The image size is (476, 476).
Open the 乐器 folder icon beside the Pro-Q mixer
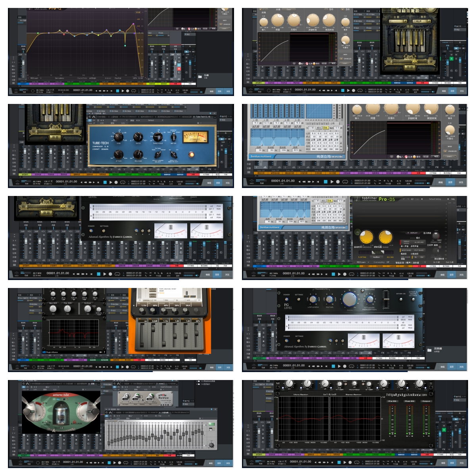(200, 76)
